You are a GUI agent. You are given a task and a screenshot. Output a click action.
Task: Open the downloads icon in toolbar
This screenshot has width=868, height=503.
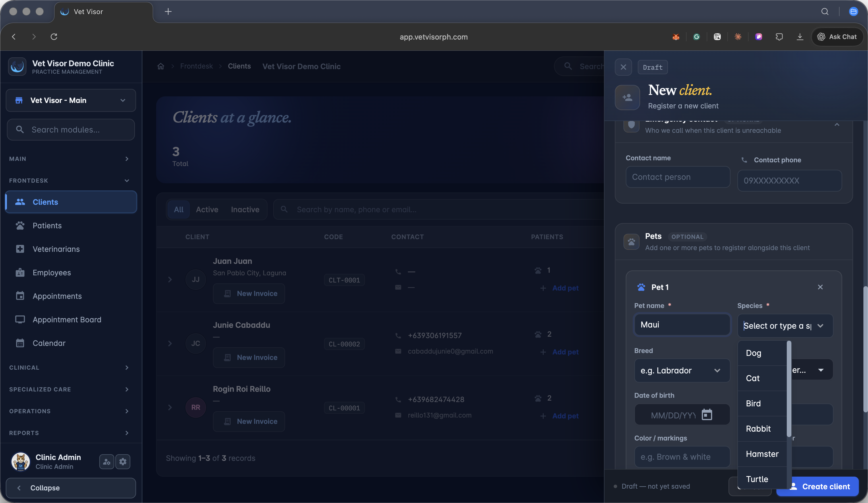tap(800, 37)
